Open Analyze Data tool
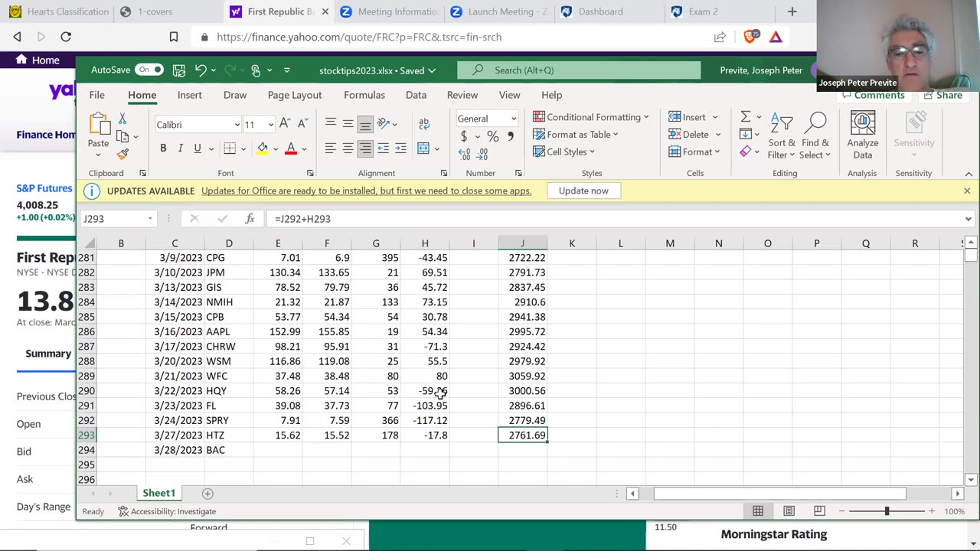Viewport: 980px width, 551px height. 863,135
